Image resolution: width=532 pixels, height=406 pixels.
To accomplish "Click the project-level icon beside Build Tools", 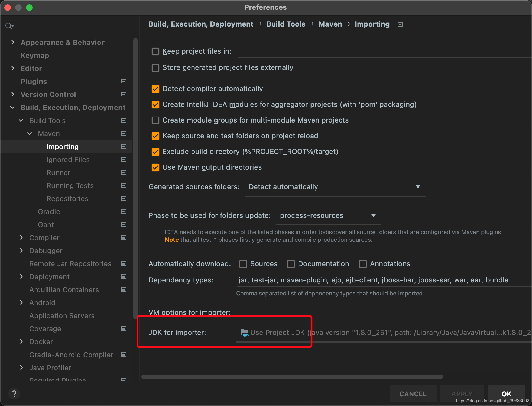I will 124,120.
